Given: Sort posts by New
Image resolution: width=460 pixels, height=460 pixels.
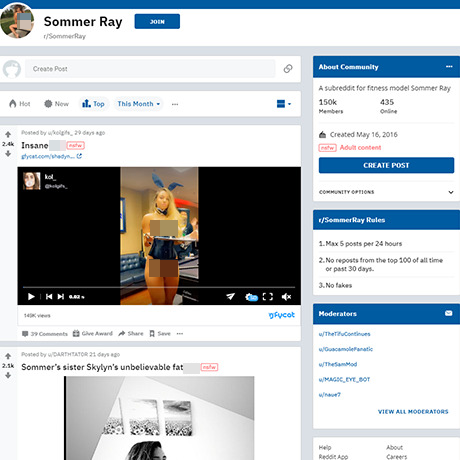Looking at the screenshot, I should pyautogui.click(x=56, y=104).
